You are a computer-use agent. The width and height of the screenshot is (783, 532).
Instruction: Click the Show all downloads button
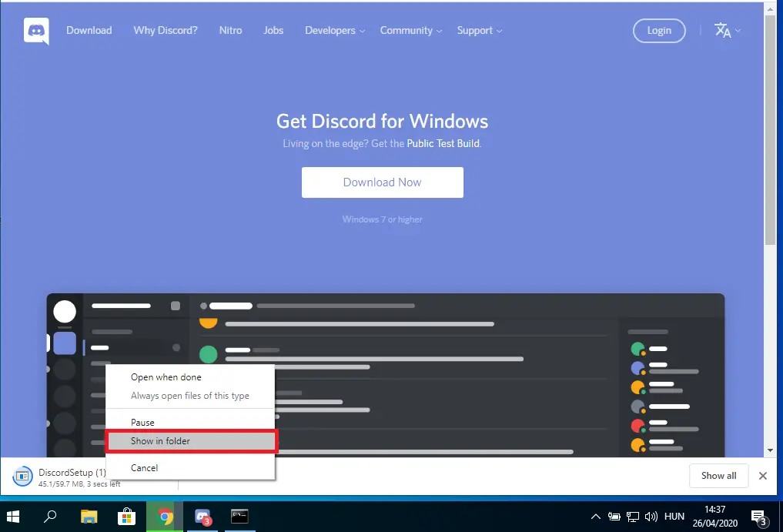718,476
